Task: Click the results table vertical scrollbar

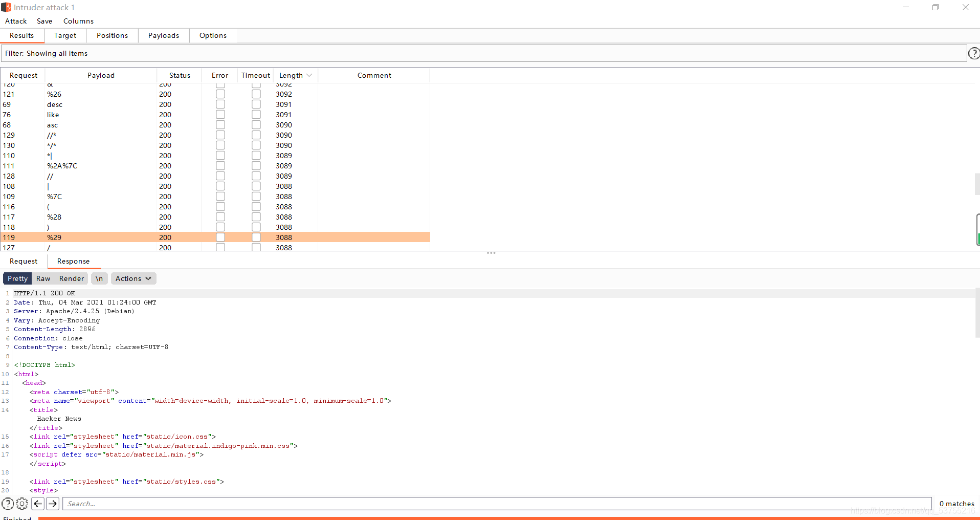Action: pos(977,184)
